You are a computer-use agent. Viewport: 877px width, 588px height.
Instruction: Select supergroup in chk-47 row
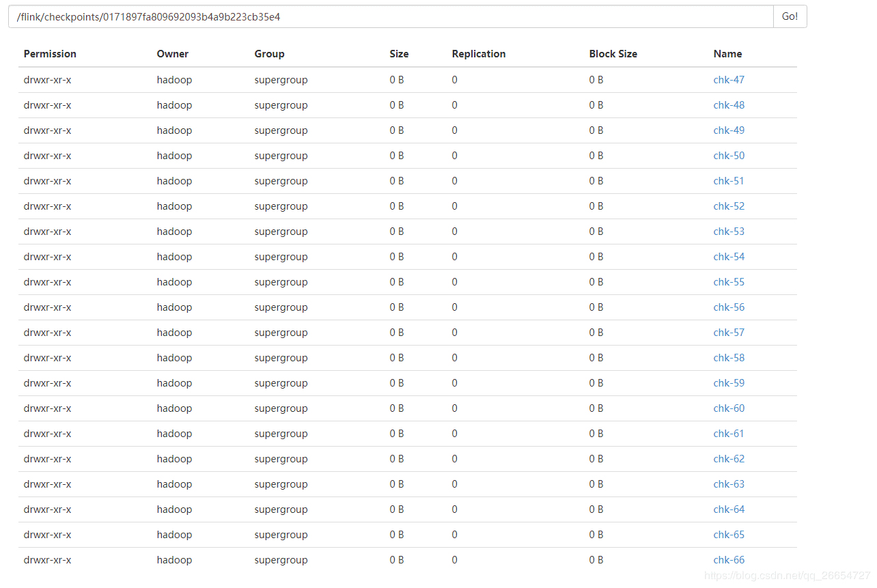point(281,80)
